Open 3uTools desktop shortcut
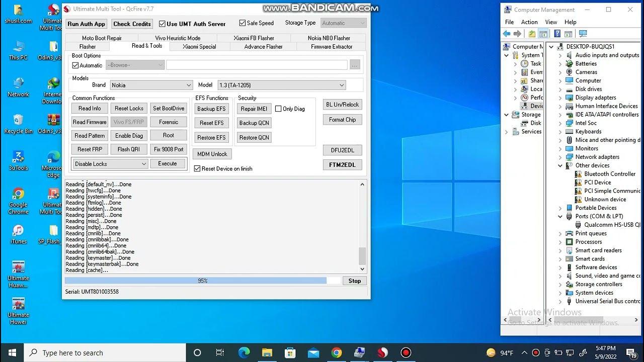Screen dimensions: 644x362 pos(18,161)
